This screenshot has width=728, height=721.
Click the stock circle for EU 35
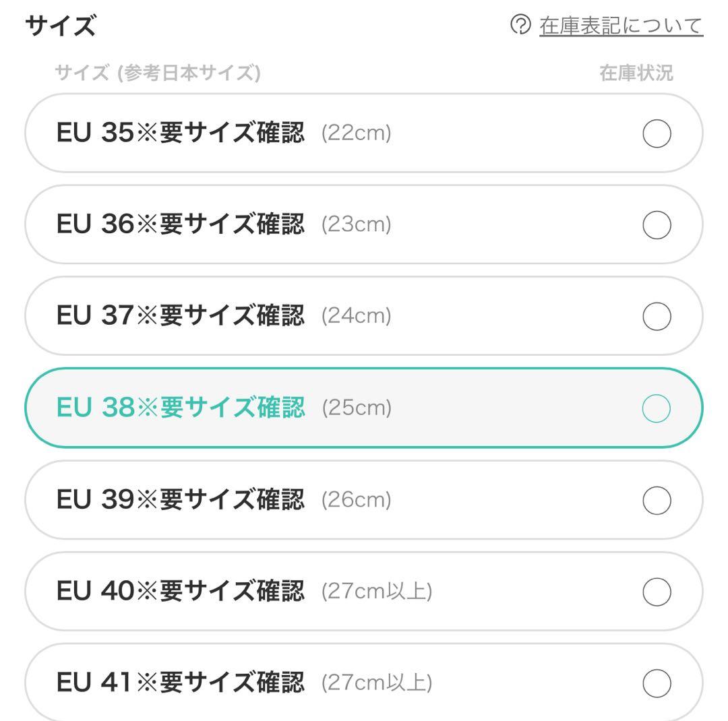(657, 133)
